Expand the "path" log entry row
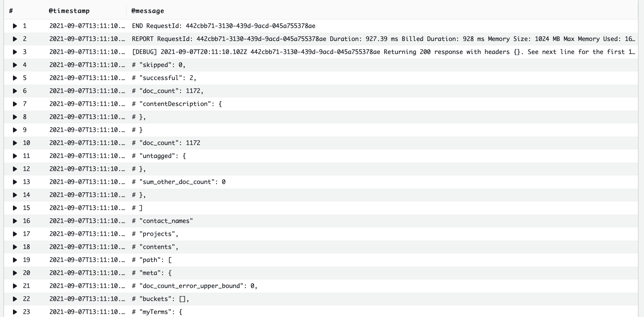Image resolution: width=644 pixels, height=317 pixels. pyautogui.click(x=15, y=260)
